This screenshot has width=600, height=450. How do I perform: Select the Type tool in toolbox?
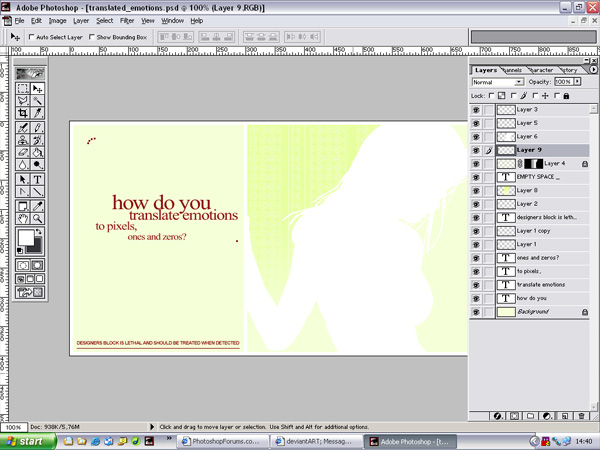[37, 179]
